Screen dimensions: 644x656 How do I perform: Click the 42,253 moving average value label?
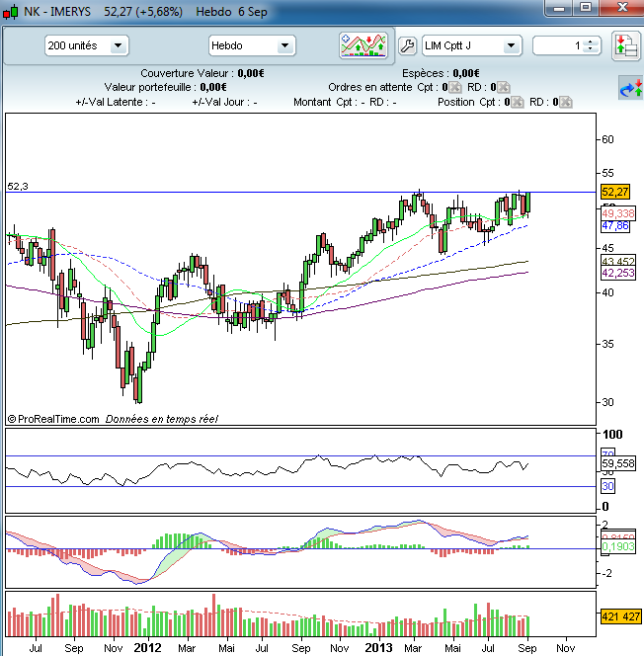[x=618, y=274]
